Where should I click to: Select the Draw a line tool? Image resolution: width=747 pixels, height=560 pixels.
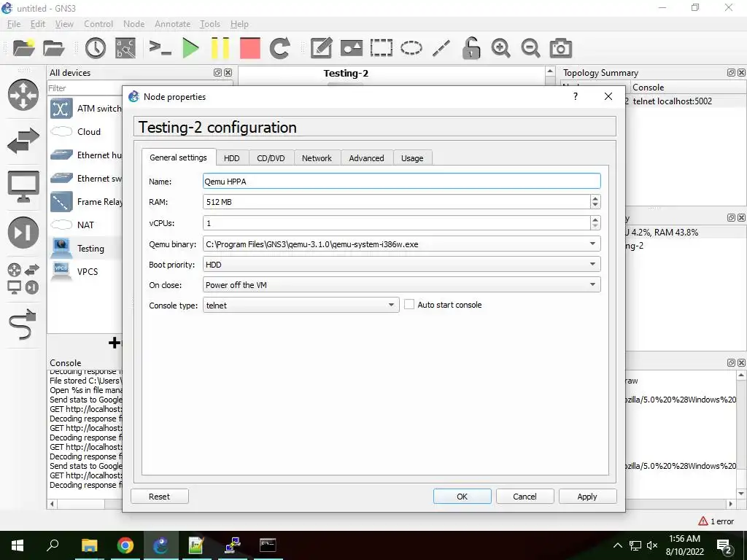441,48
